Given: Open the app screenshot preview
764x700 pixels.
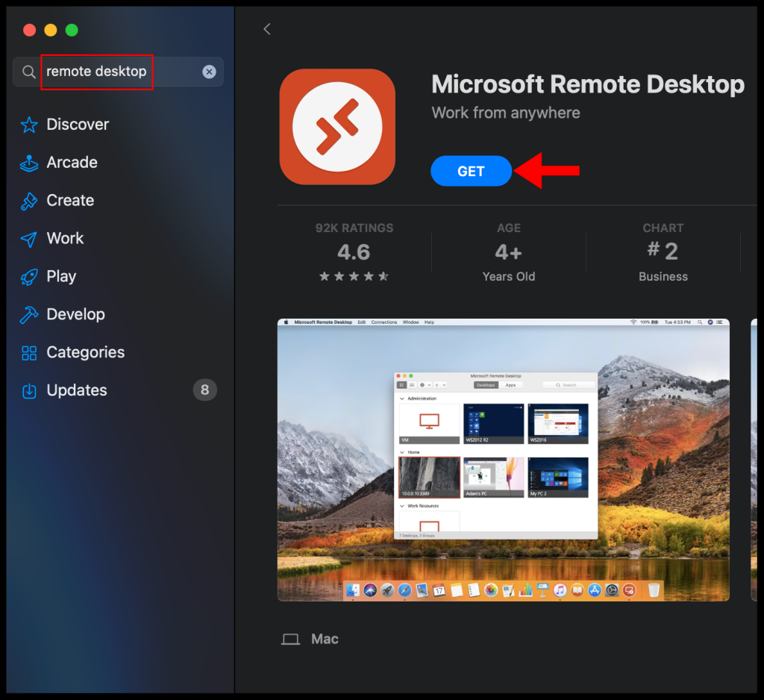Looking at the screenshot, I should point(503,458).
